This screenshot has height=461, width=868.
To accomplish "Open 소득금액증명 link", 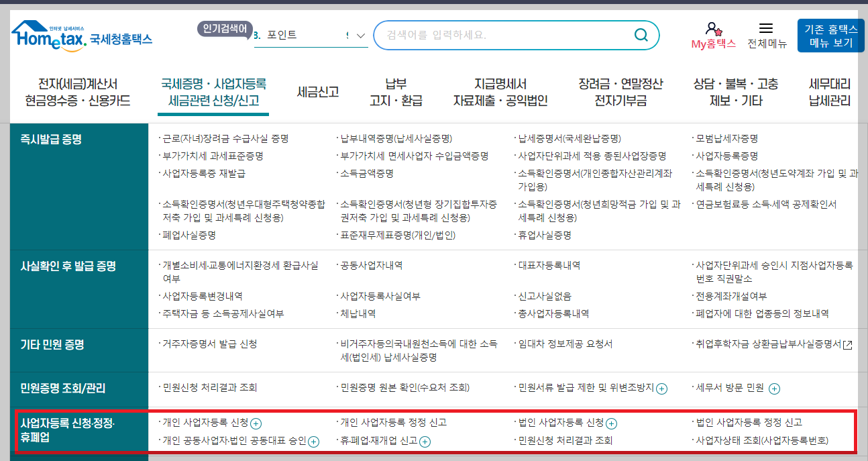I will 366,173.
